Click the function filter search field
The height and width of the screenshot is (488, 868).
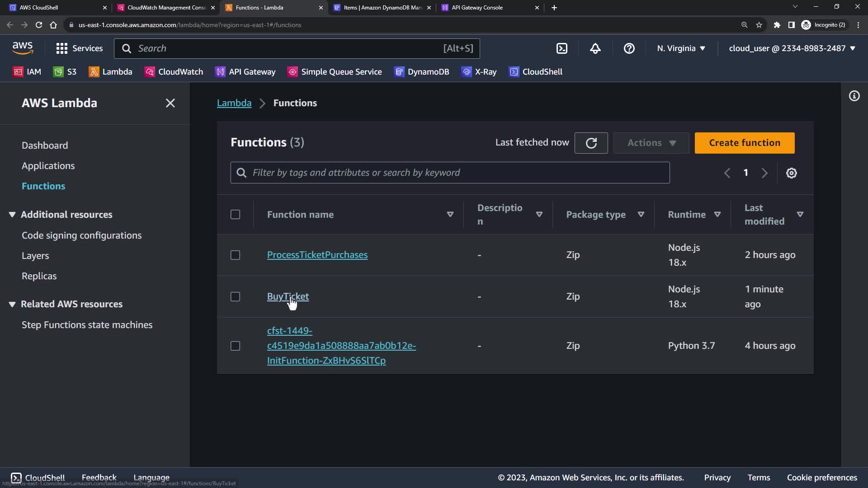(450, 173)
